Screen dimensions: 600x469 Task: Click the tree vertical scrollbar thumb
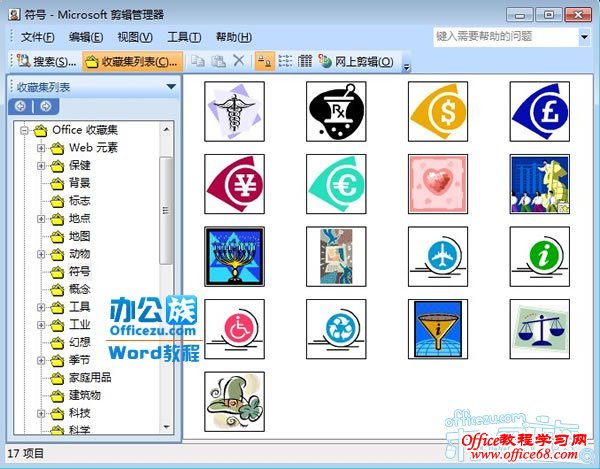click(166, 210)
